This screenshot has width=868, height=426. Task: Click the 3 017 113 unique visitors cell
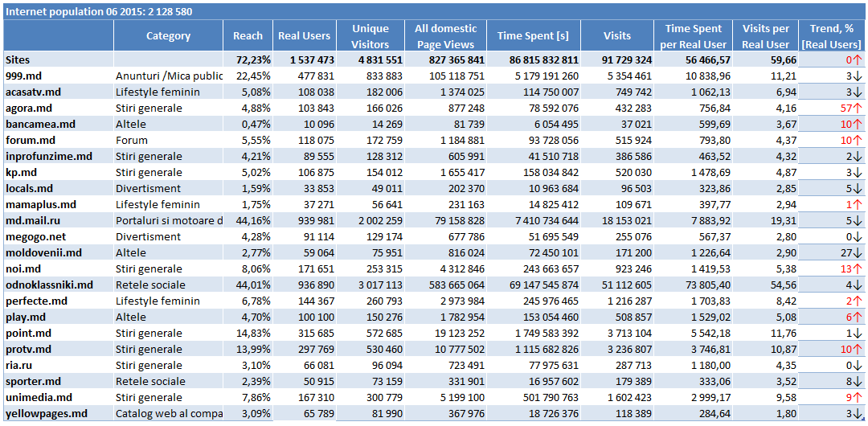click(x=371, y=285)
